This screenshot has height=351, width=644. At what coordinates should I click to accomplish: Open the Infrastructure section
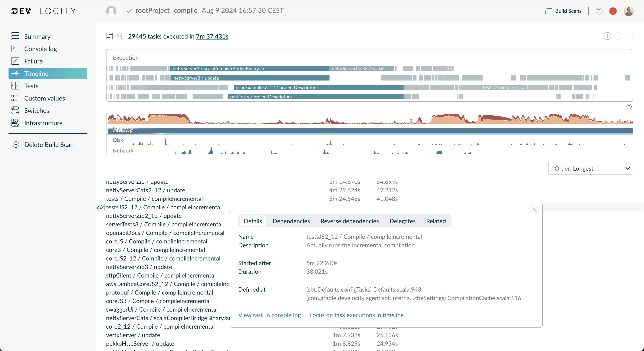coord(43,122)
